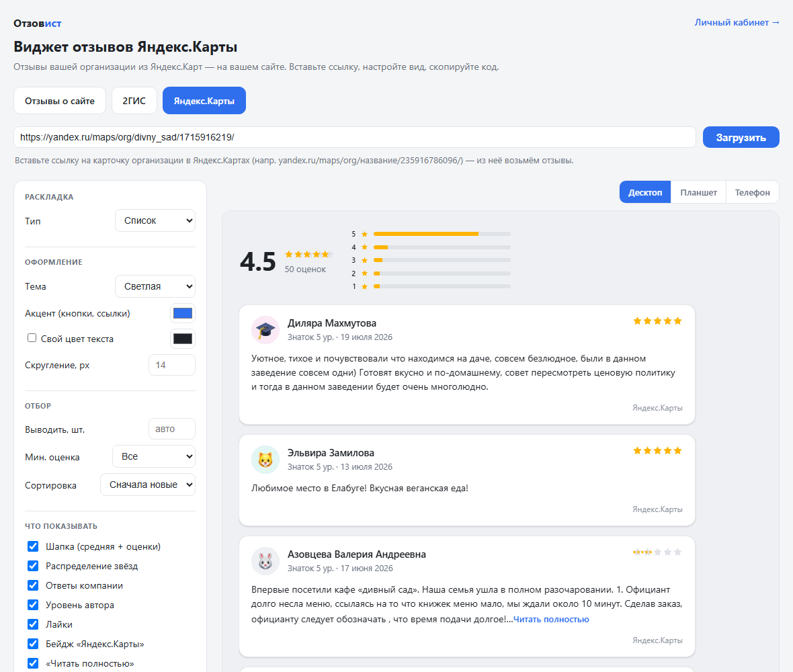This screenshot has height=672, width=793.
Task: Uncheck Распределение звёзд option
Action: [33, 566]
